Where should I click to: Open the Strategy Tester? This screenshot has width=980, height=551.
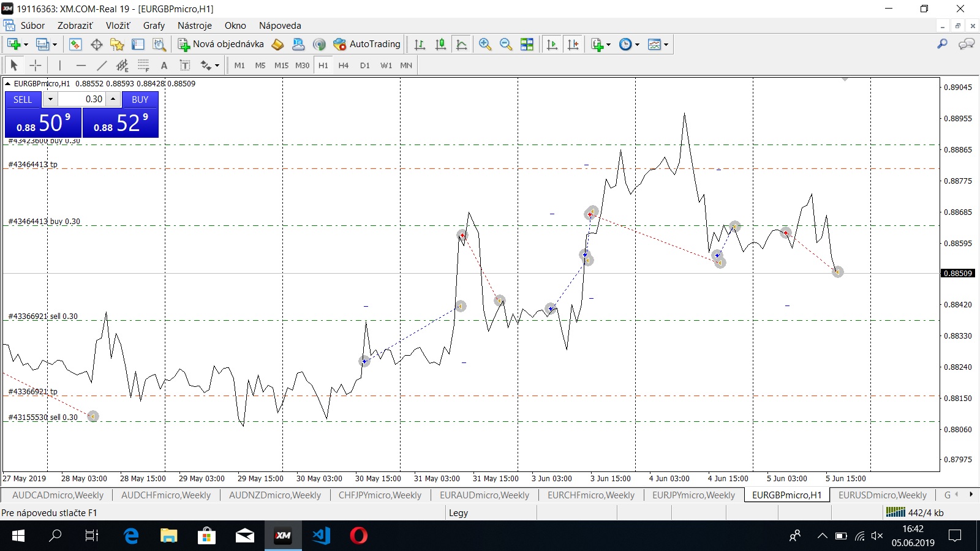pyautogui.click(x=159, y=44)
